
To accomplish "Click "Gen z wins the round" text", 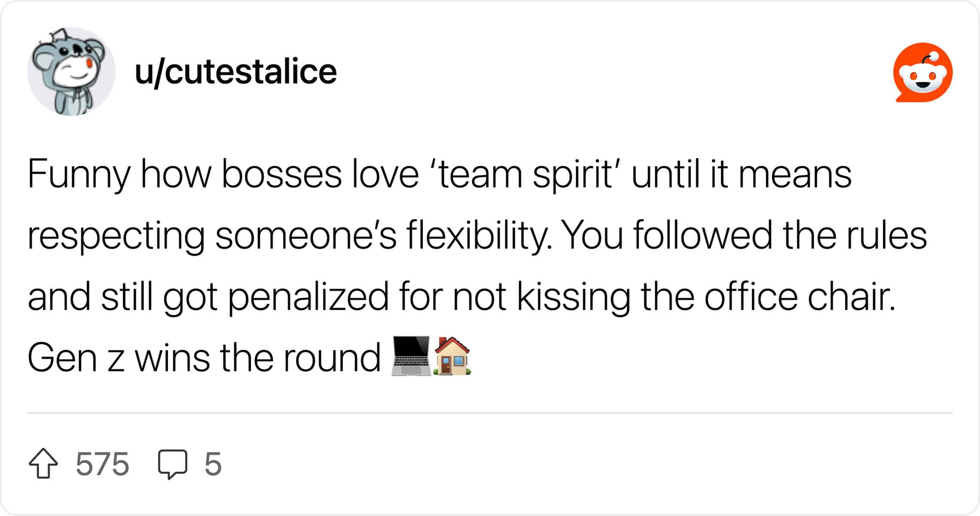I will (204, 358).
